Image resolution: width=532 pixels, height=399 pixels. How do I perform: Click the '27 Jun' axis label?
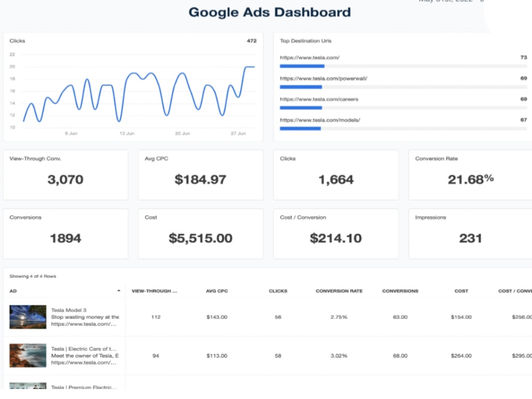(x=238, y=134)
